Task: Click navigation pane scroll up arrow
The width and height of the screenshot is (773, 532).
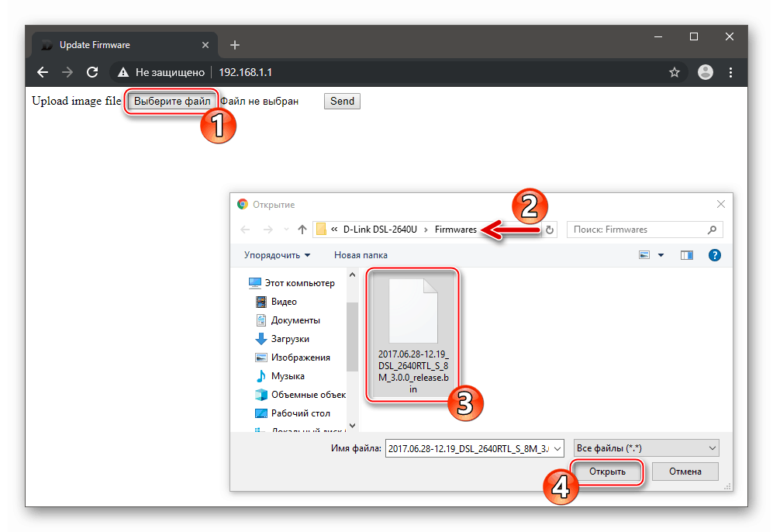Action: [x=352, y=275]
